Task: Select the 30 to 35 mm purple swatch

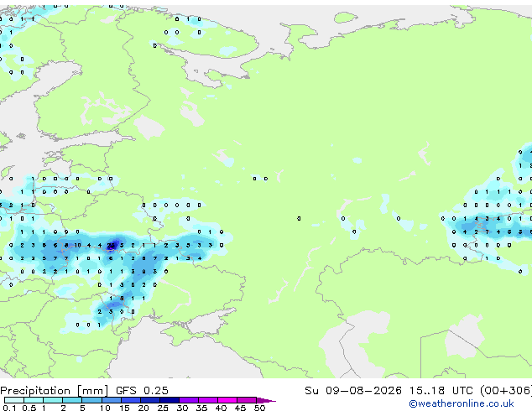Action: point(189,400)
